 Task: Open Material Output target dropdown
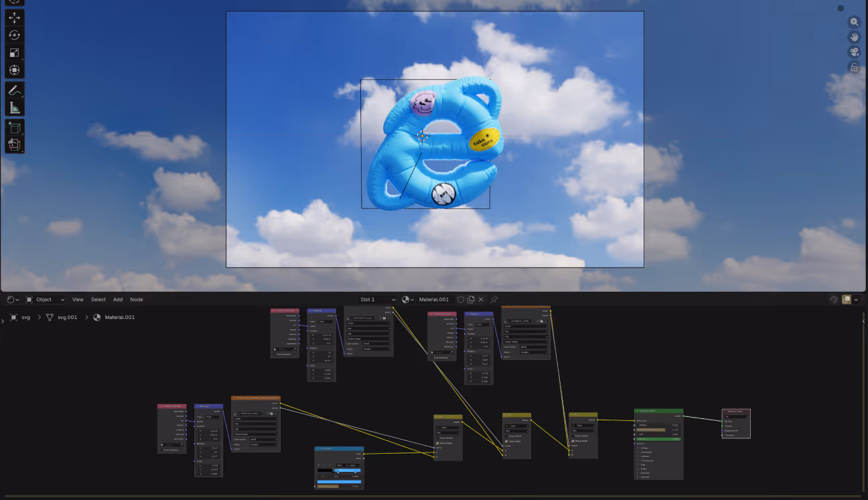click(x=735, y=416)
